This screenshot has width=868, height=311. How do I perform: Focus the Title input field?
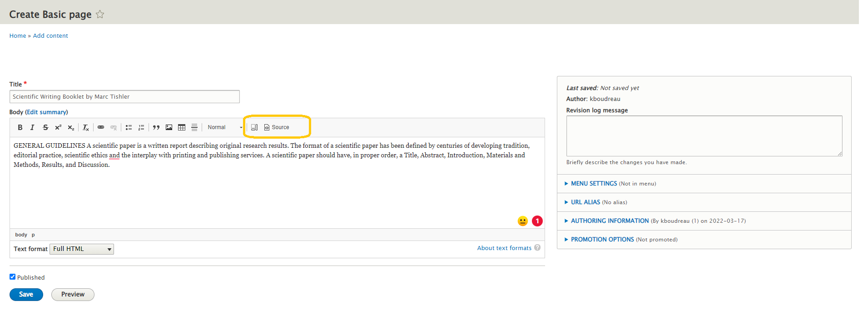pyautogui.click(x=124, y=97)
